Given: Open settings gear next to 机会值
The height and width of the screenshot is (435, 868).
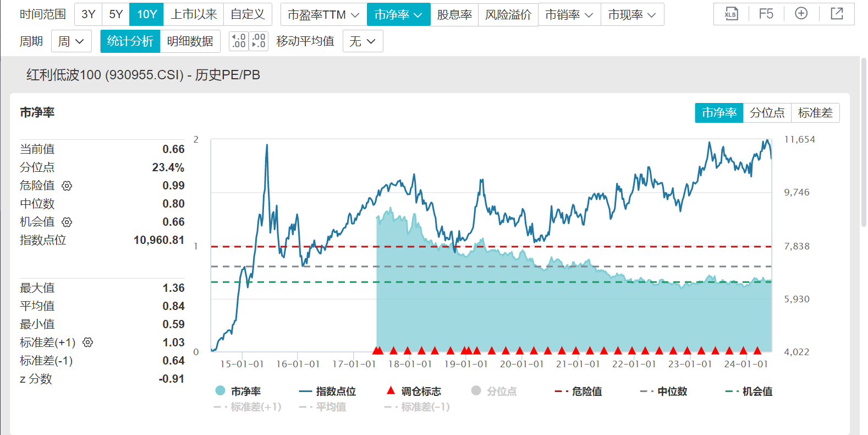Looking at the screenshot, I should (x=67, y=222).
